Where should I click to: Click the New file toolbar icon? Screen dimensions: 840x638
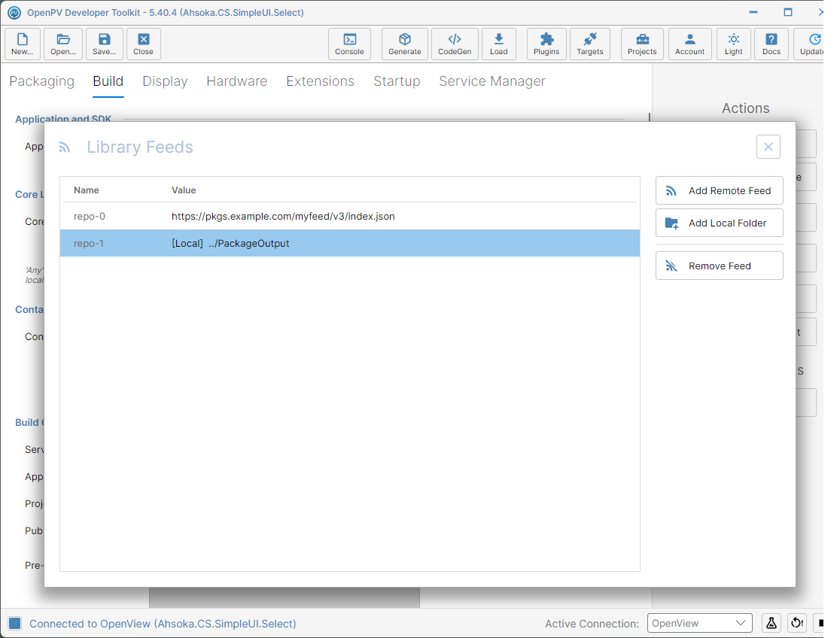pyautogui.click(x=23, y=44)
